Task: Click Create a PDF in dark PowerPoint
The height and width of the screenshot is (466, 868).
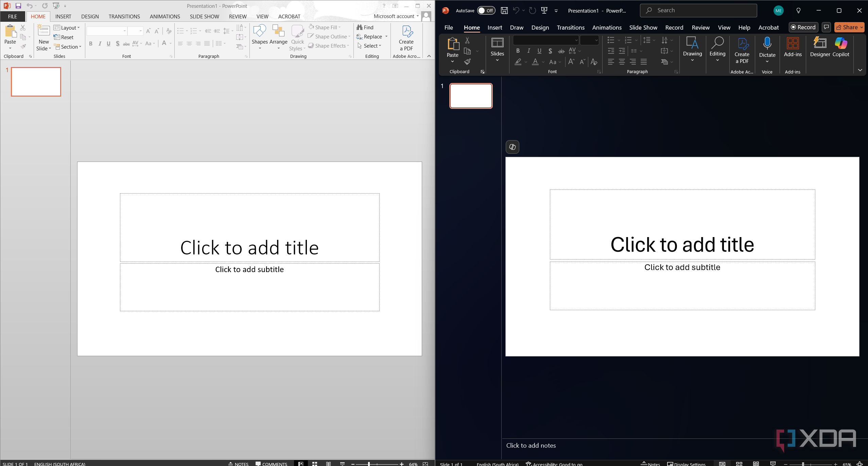Action: pyautogui.click(x=742, y=50)
